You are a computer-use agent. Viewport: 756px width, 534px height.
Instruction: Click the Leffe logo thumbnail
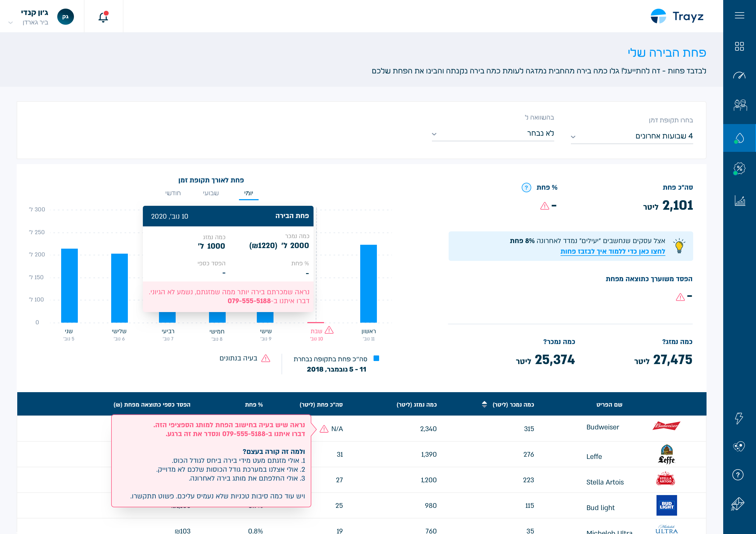pyautogui.click(x=667, y=455)
